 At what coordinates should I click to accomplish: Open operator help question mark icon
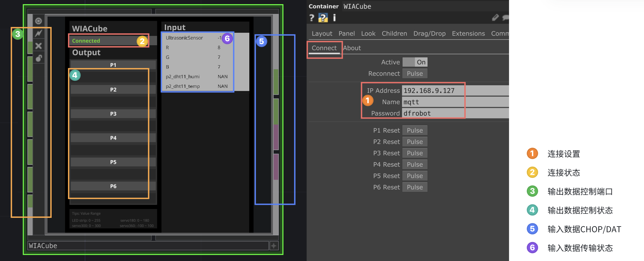click(x=312, y=18)
